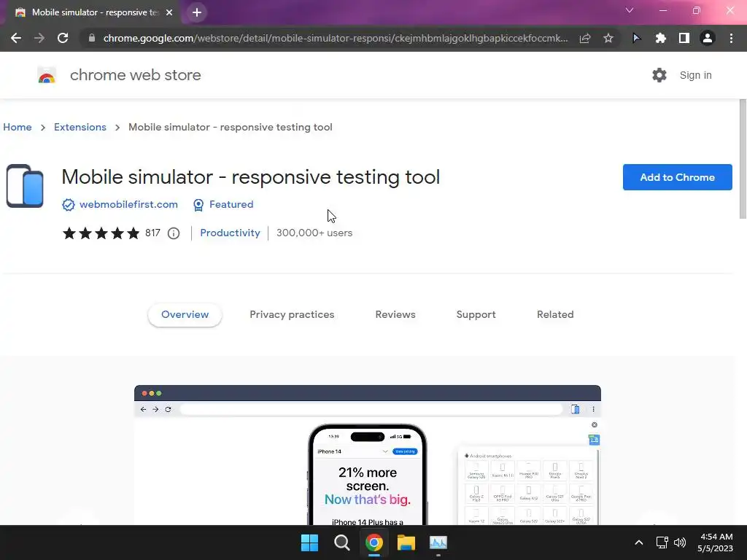
Task: Click the volume speaker tray icon
Action: tap(680, 542)
